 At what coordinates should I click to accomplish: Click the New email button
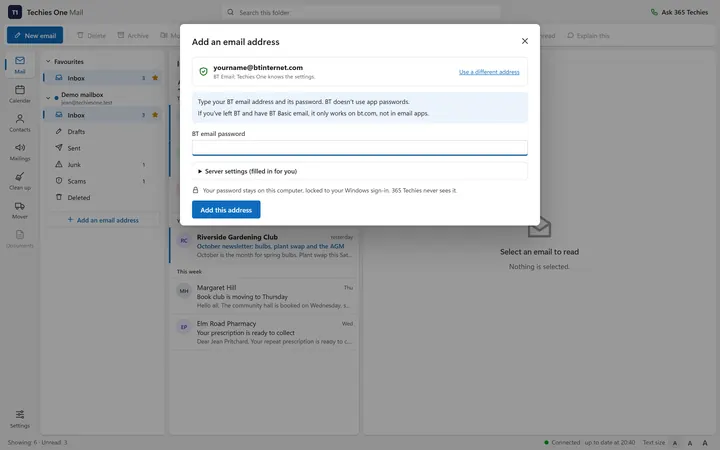35,35
